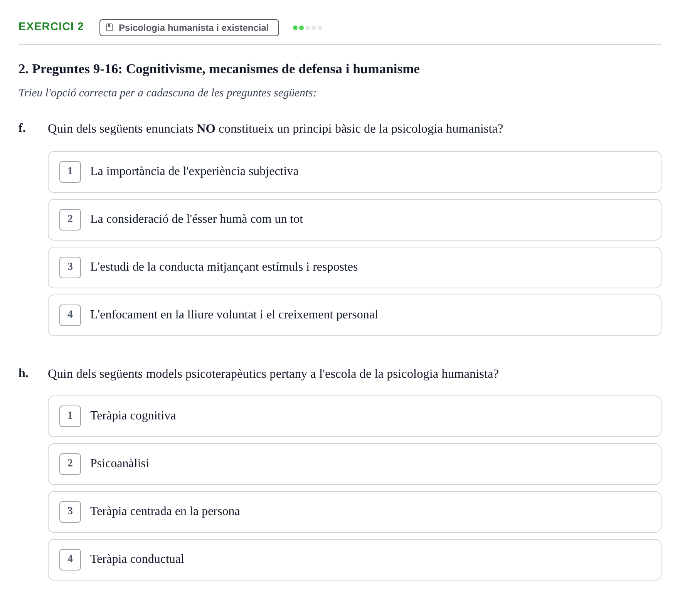
Task: Open the 'Psicologia humanista i existencial' tag
Action: point(189,28)
